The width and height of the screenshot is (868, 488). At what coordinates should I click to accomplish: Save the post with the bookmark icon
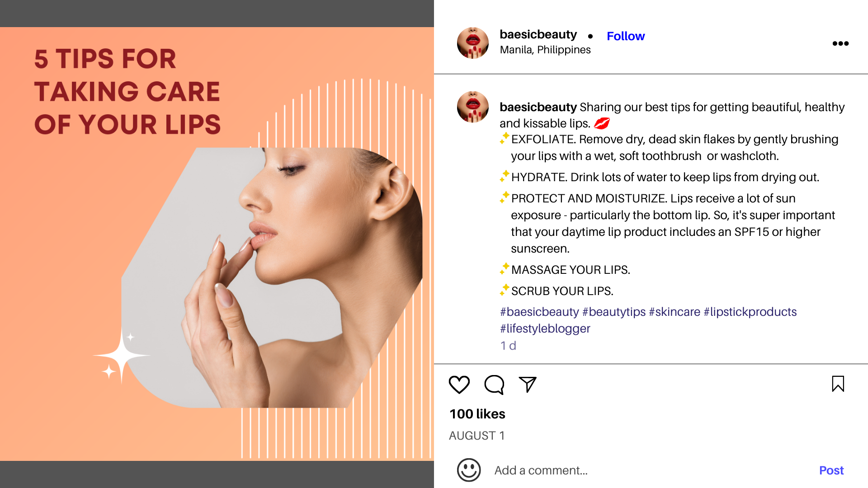tap(838, 384)
